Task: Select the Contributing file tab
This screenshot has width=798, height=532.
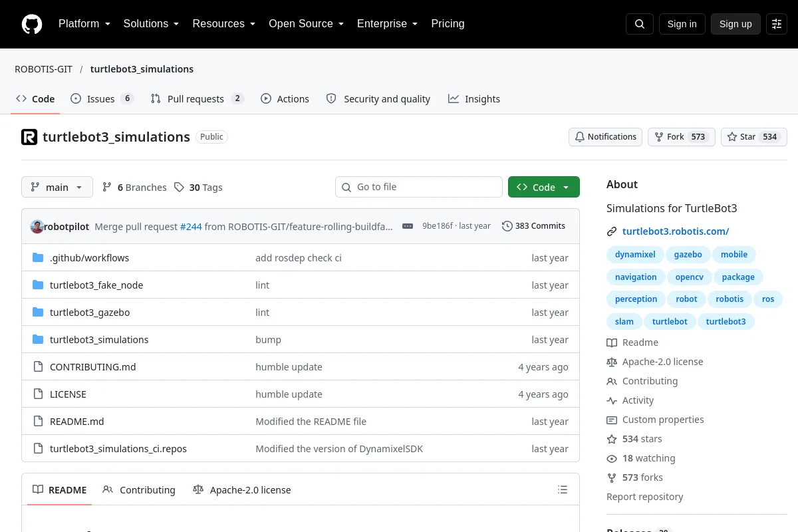Action: tap(139, 490)
